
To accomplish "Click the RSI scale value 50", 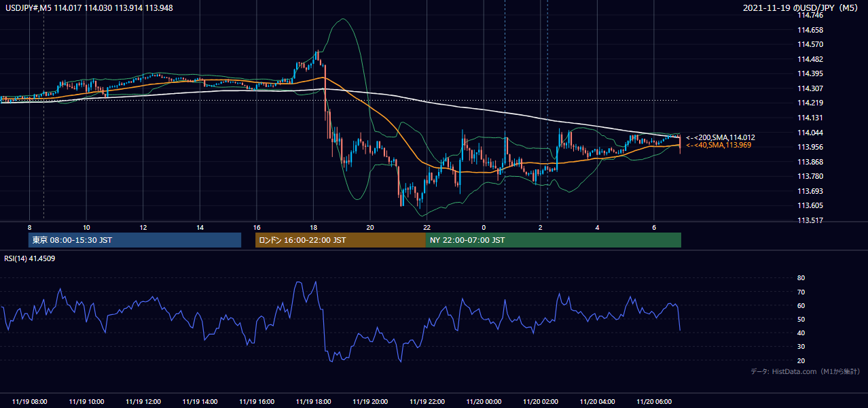I will (801, 319).
